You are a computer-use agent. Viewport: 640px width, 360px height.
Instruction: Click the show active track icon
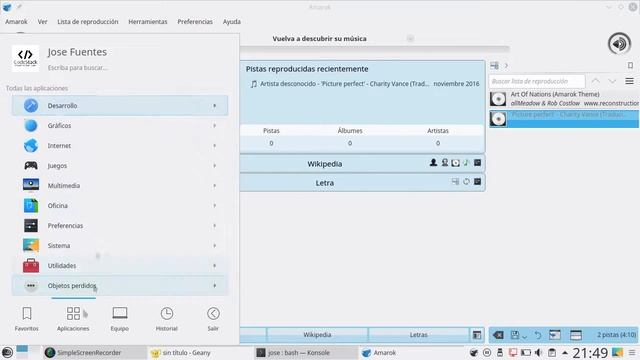[x=555, y=335]
